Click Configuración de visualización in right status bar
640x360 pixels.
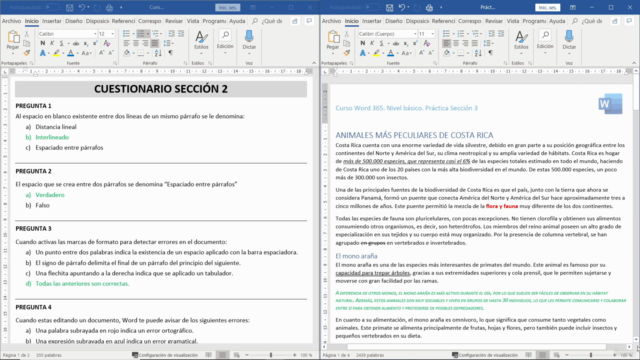pos(485,355)
